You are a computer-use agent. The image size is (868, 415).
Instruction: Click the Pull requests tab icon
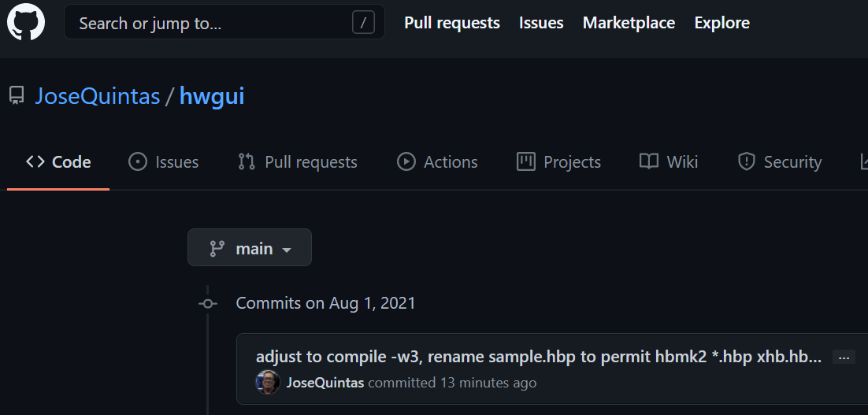247,162
